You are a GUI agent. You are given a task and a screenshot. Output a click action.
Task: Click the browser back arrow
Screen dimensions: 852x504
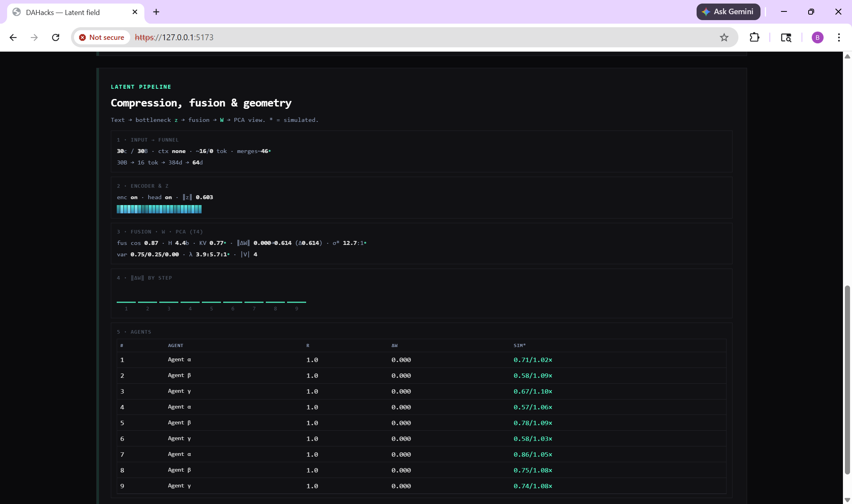(x=13, y=37)
